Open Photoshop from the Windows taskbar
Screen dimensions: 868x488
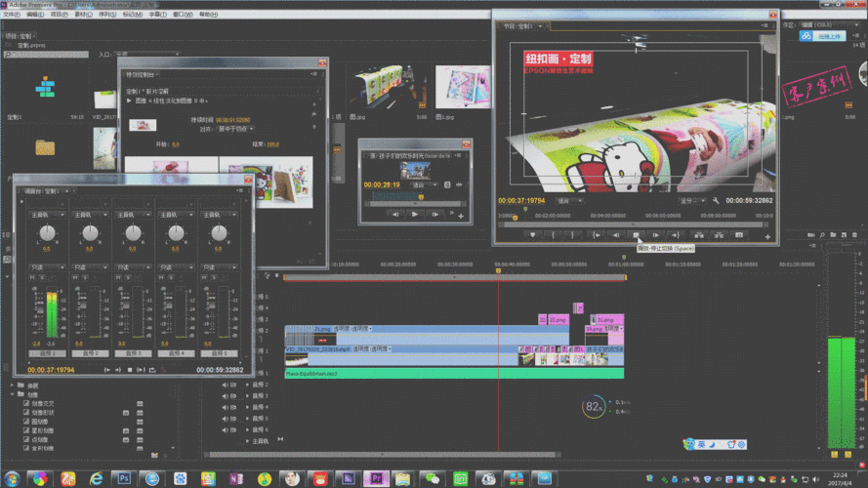(123, 478)
